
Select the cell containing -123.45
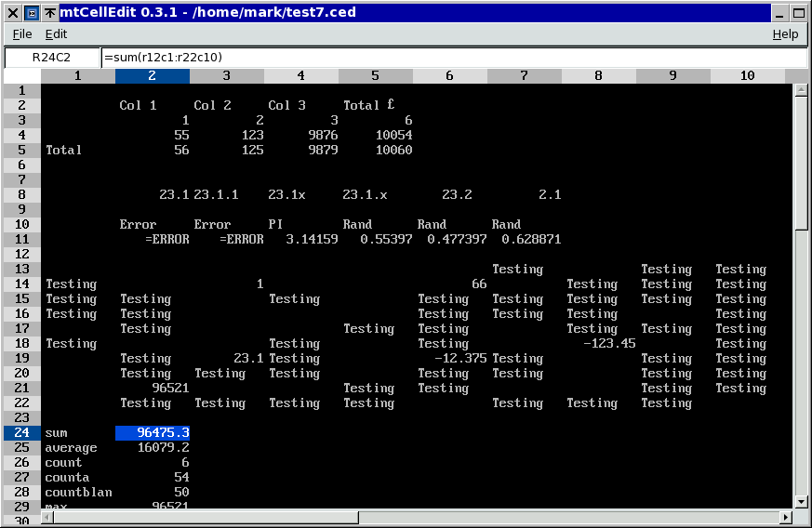tap(598, 343)
